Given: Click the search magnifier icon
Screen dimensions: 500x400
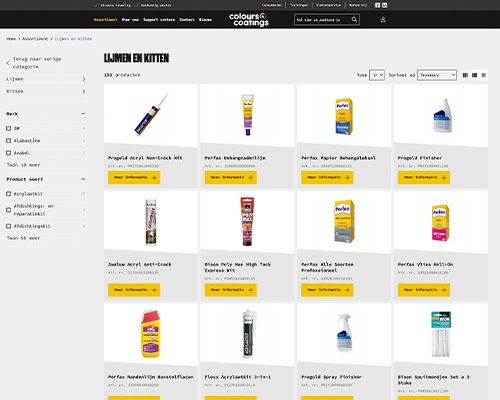Looking at the screenshot, I should [354, 20].
